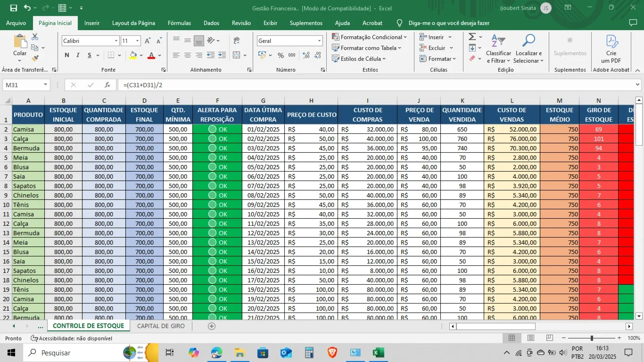
Task: Click the Borders icon in Fonte group
Action: [111, 55]
